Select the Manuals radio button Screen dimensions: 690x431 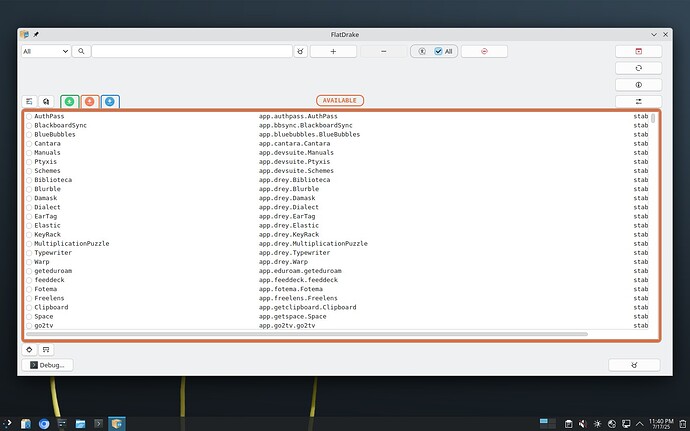(x=29, y=153)
